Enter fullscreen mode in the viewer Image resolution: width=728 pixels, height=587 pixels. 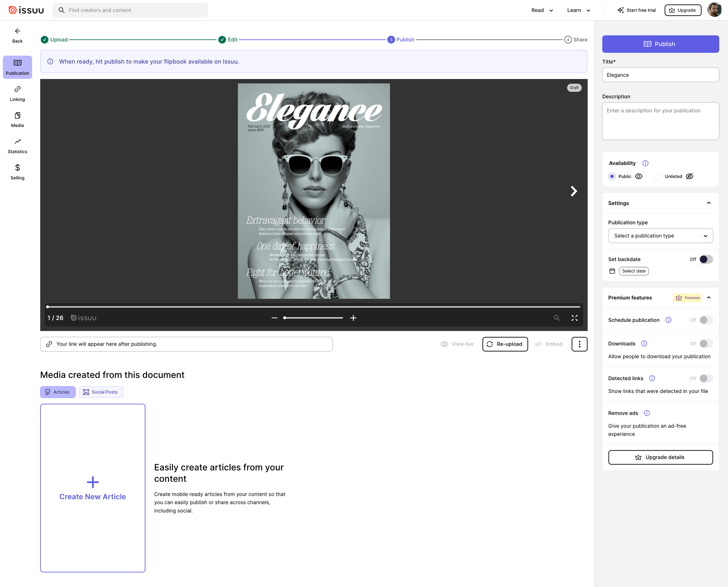(574, 318)
